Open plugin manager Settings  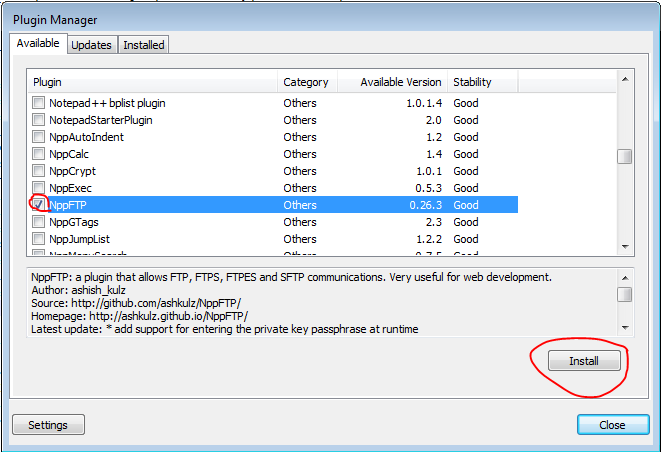click(x=48, y=425)
